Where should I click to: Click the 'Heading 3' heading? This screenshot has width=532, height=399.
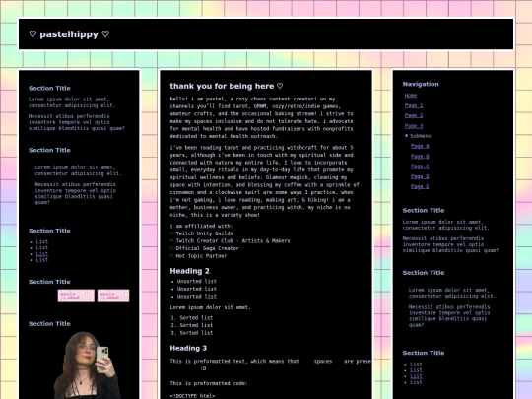point(188,348)
